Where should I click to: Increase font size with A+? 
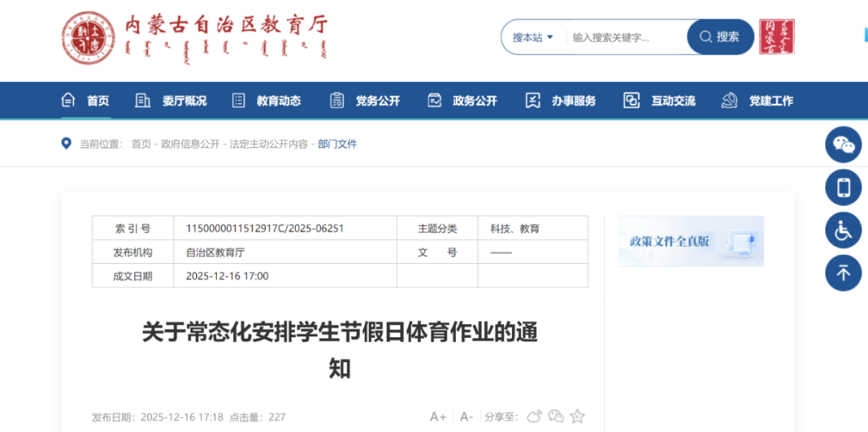(438, 417)
